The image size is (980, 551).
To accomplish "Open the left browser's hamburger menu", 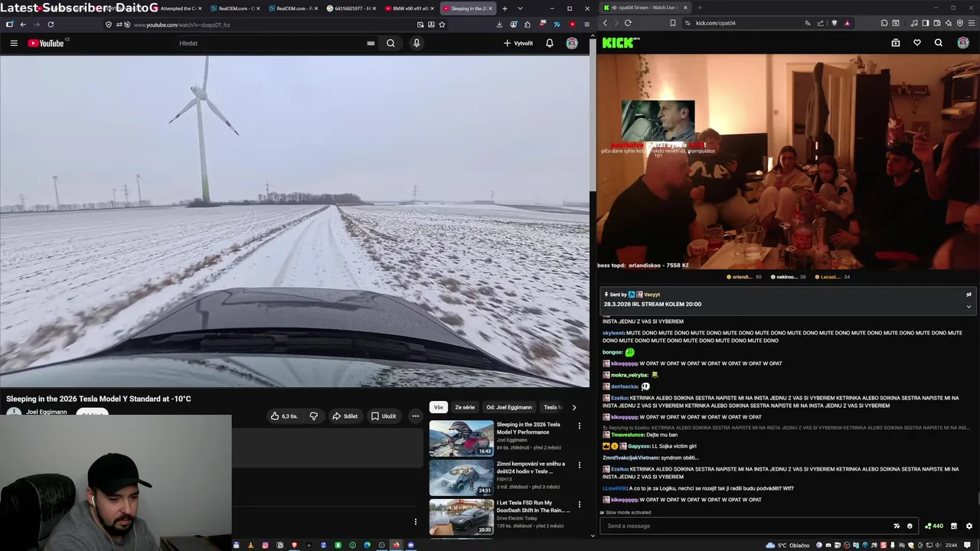I will tap(586, 24).
